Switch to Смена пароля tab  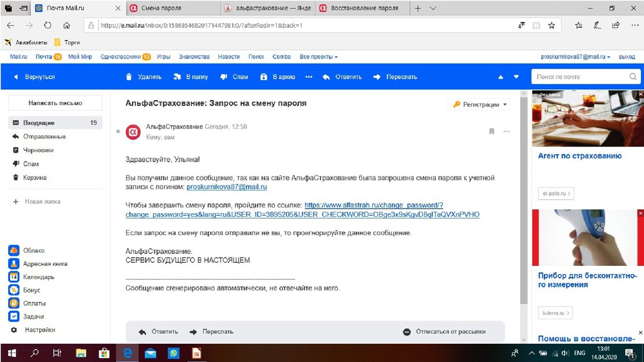pyautogui.click(x=174, y=8)
